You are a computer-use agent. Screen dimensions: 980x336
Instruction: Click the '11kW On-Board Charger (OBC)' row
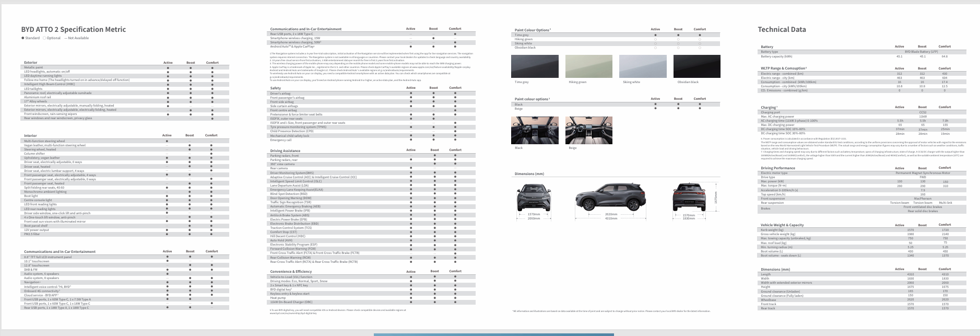pos(372,302)
